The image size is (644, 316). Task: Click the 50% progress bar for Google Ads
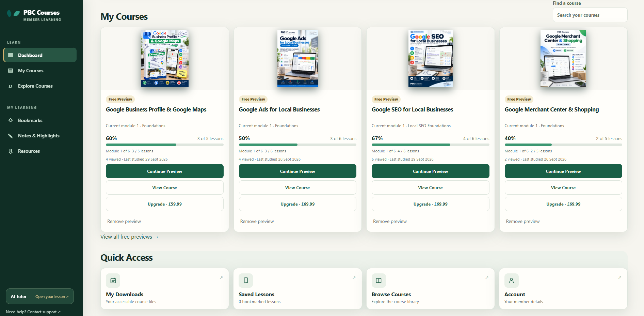pyautogui.click(x=297, y=145)
